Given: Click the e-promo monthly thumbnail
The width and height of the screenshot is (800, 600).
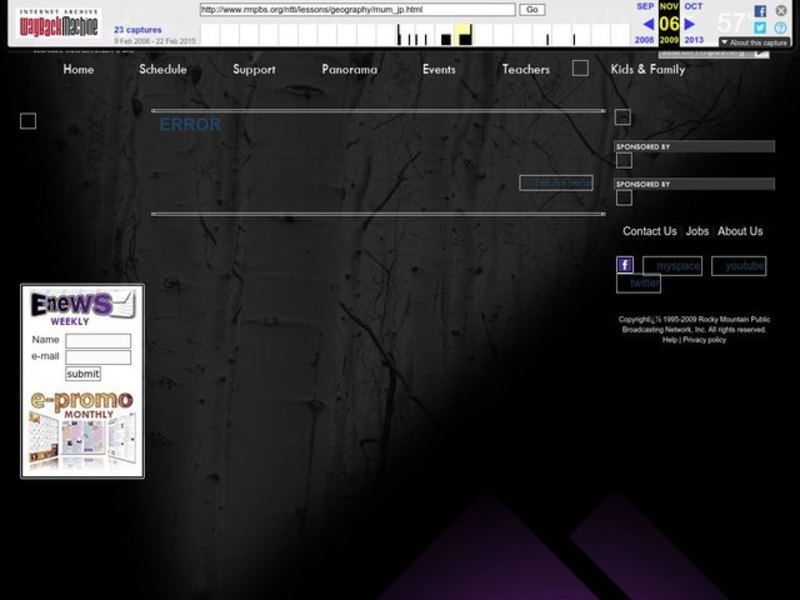Looking at the screenshot, I should 82,431.
